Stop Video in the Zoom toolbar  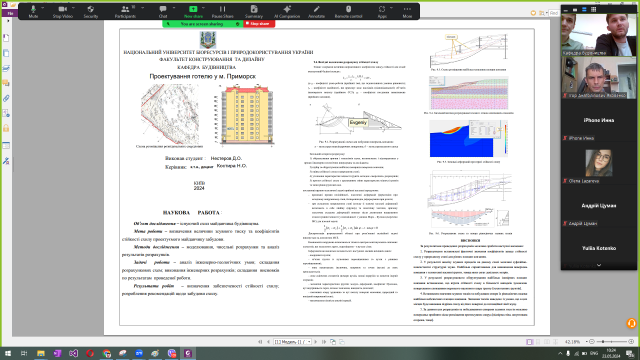(62, 11)
